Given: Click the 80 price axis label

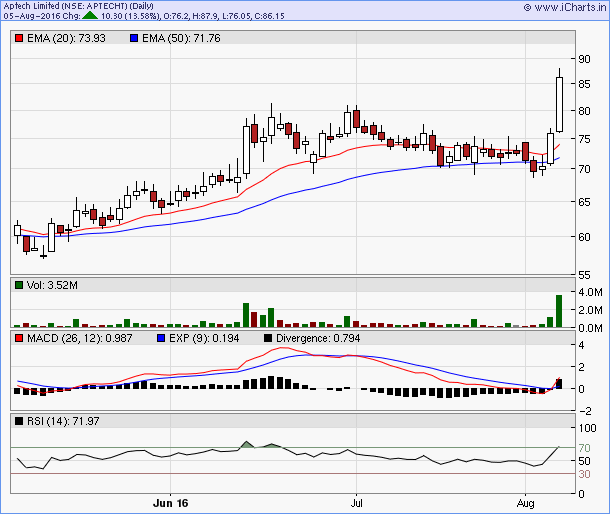Looking at the screenshot, I should pos(584,111).
